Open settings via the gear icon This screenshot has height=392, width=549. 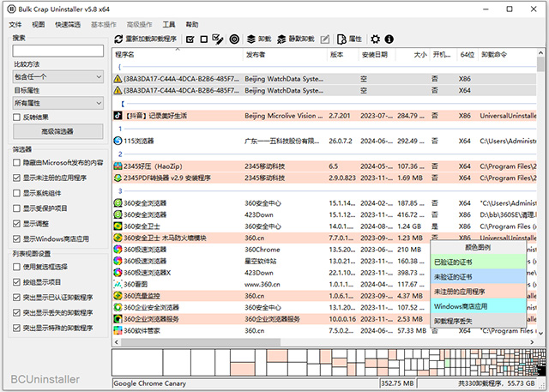375,39
